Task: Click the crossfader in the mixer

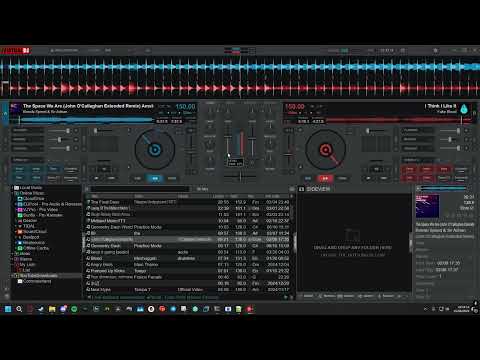Action: (240, 176)
